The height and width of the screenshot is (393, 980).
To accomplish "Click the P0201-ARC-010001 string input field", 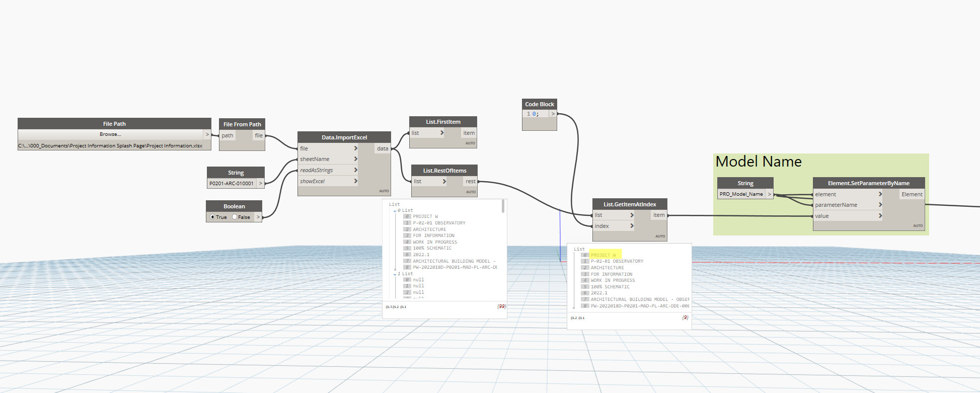I will pos(232,183).
